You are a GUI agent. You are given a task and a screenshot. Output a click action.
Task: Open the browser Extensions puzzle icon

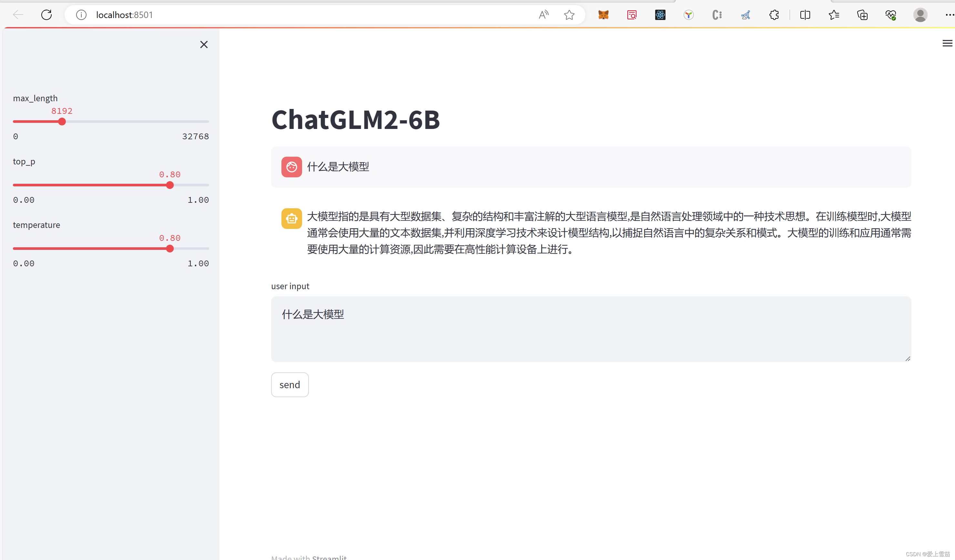click(x=774, y=15)
